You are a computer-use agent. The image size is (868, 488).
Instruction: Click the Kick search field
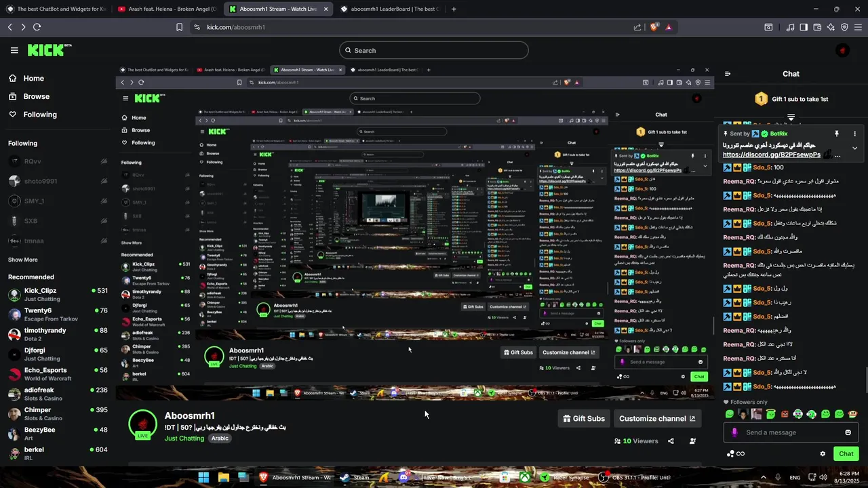tap(434, 50)
